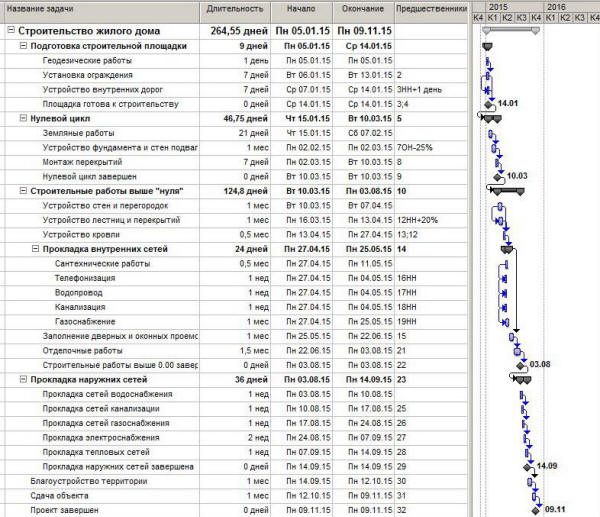
Task: Click the 2016 year header in timescale
Action: 572,7
